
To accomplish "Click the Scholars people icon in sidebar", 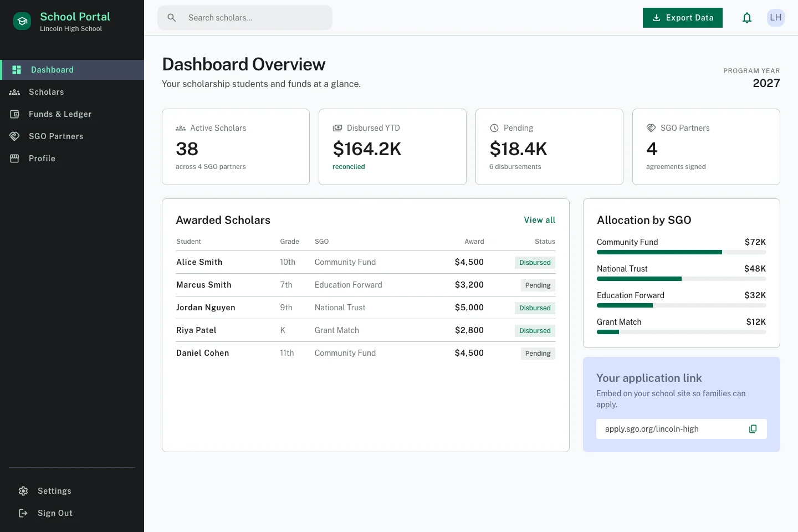I will coord(14,92).
